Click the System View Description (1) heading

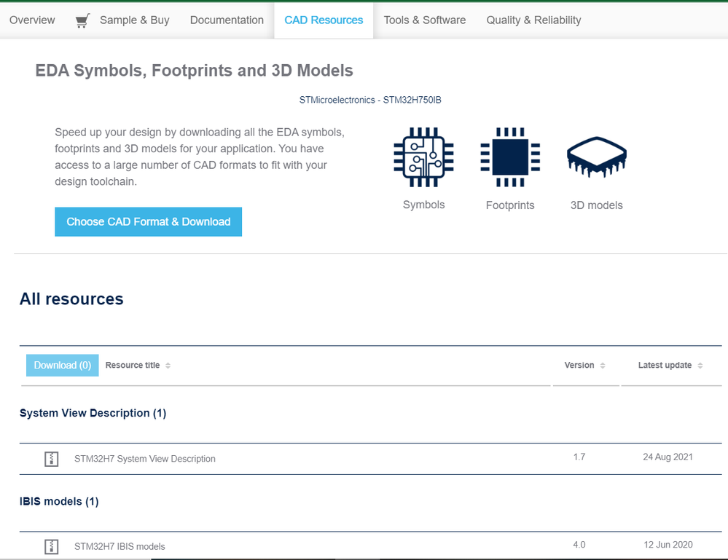click(93, 413)
